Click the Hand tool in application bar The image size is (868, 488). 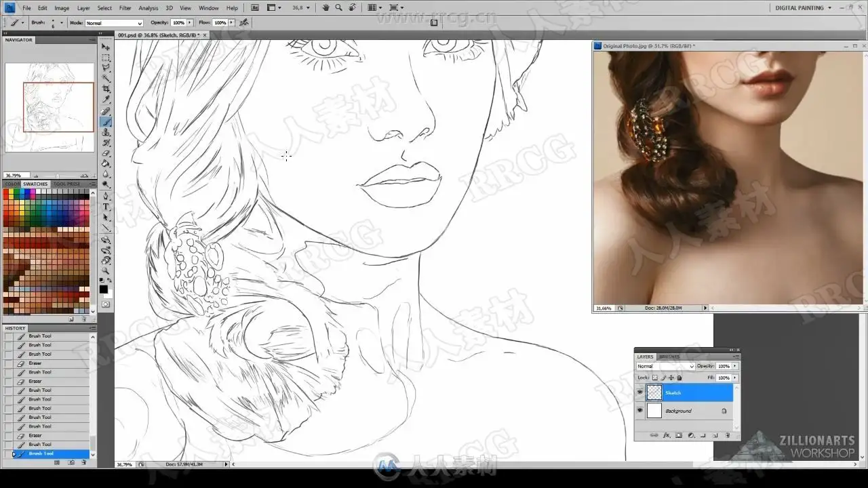(x=326, y=7)
